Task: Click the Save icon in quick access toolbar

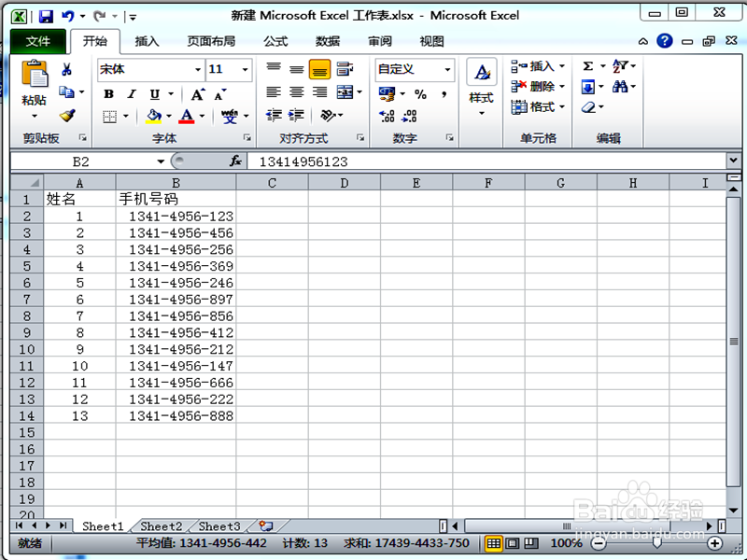Action: [46, 16]
